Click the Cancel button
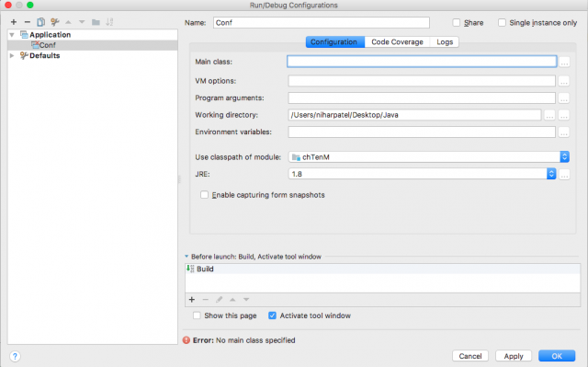The width and height of the screenshot is (588, 367). point(470,356)
